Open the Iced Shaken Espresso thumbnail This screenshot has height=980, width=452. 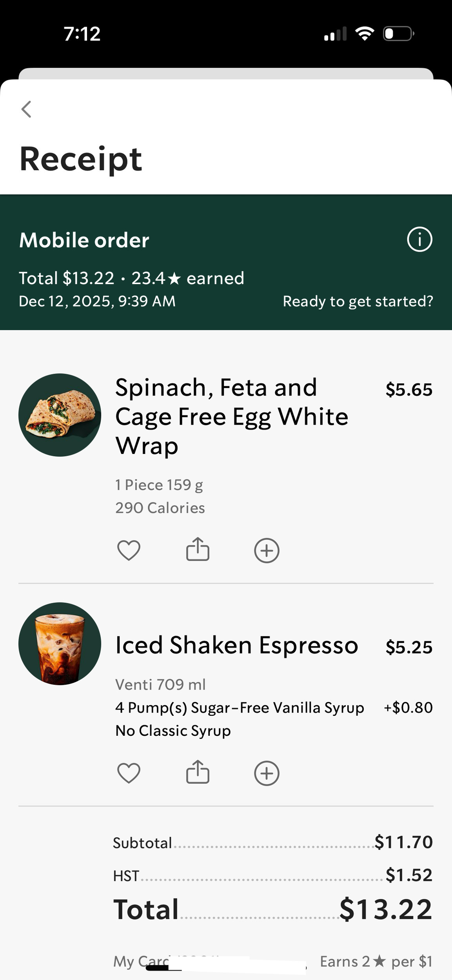tap(60, 644)
